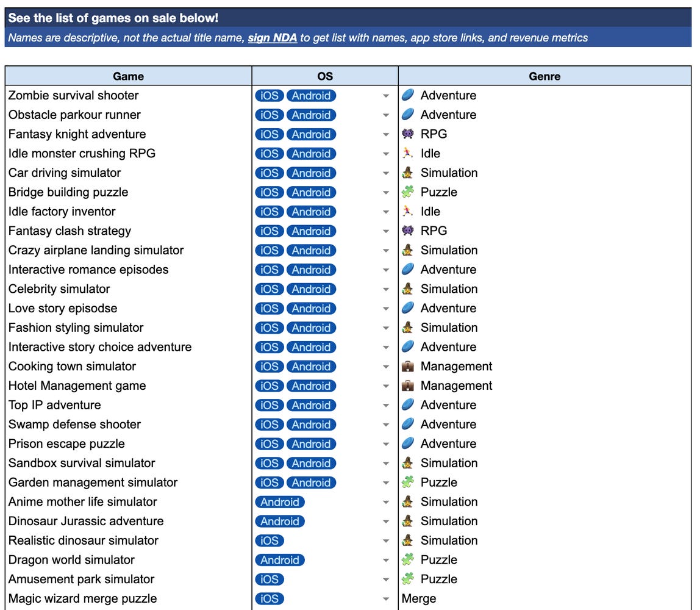The image size is (700, 610).
Task: Click Adventure icon for Top IP adventure
Action: (x=407, y=404)
